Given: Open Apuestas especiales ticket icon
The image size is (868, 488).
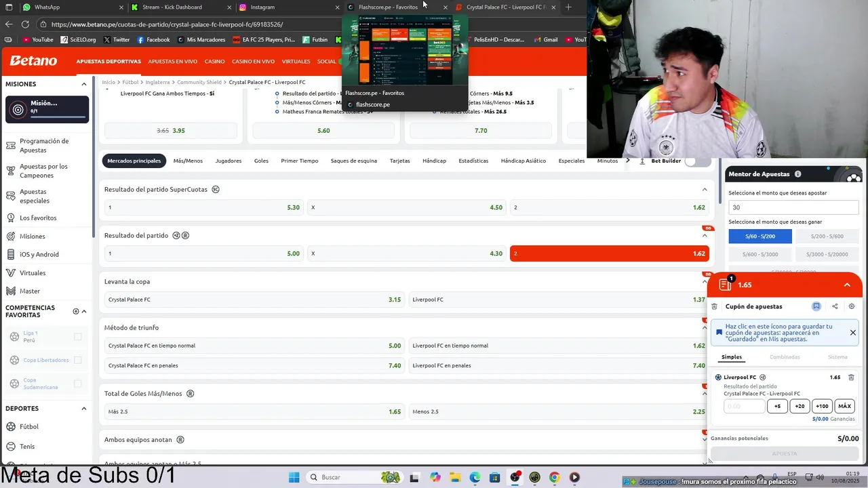Looking at the screenshot, I should 11,196.
